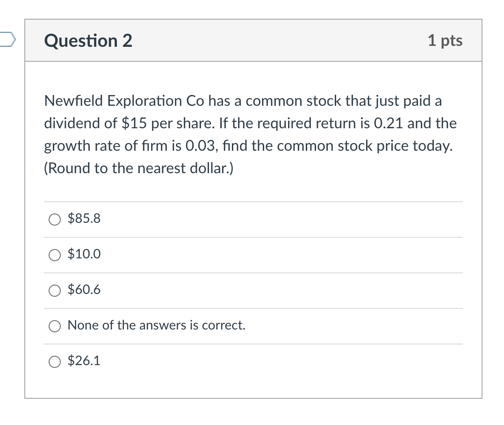This screenshot has height=425, width=504.
Task: Click the question description paragraph text
Action: tap(250, 134)
